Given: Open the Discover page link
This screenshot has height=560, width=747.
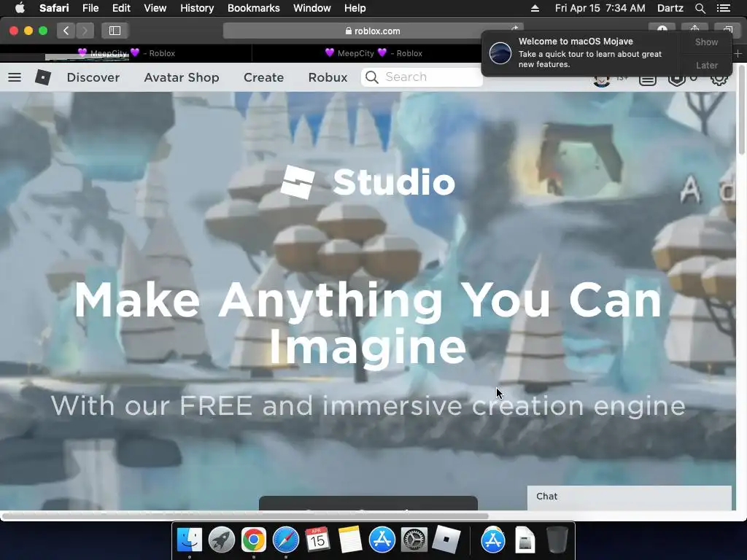Looking at the screenshot, I should 93,77.
